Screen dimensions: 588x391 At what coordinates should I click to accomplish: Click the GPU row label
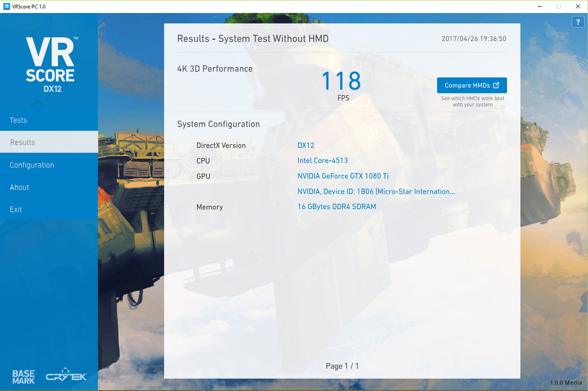click(203, 176)
